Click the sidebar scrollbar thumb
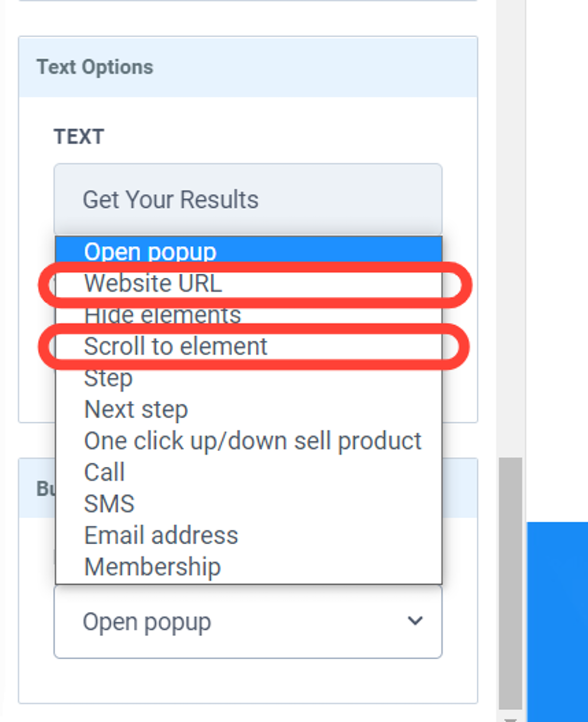 pos(510,583)
